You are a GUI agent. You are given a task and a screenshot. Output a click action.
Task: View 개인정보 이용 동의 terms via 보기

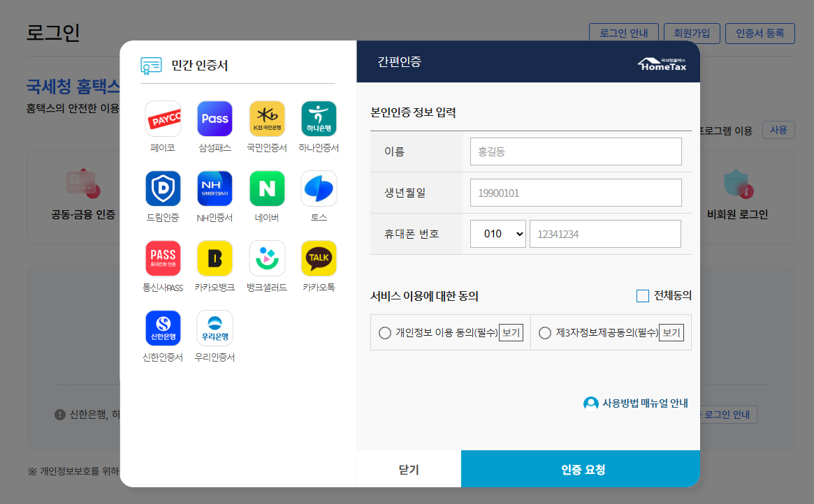(511, 333)
